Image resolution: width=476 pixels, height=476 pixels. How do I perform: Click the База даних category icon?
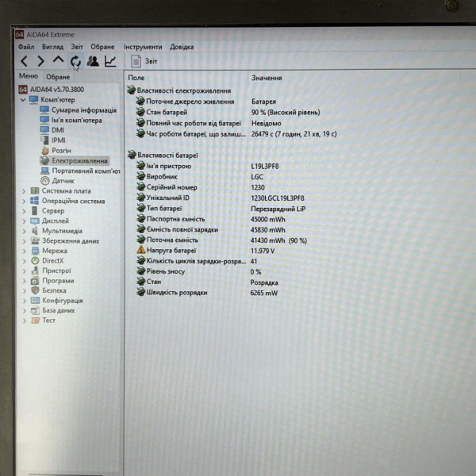coord(35,310)
